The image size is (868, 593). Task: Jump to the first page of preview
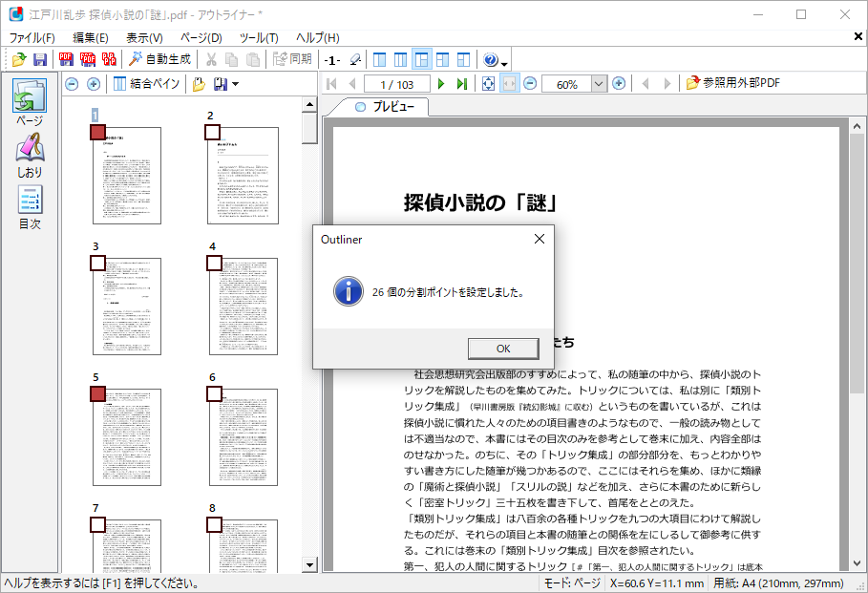click(x=332, y=84)
